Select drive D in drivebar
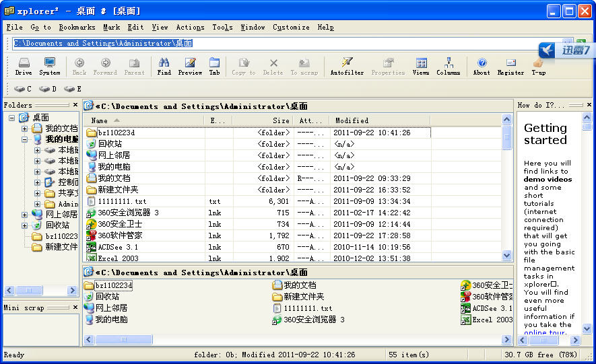Viewport: 596px width, 364px height. 48,89
